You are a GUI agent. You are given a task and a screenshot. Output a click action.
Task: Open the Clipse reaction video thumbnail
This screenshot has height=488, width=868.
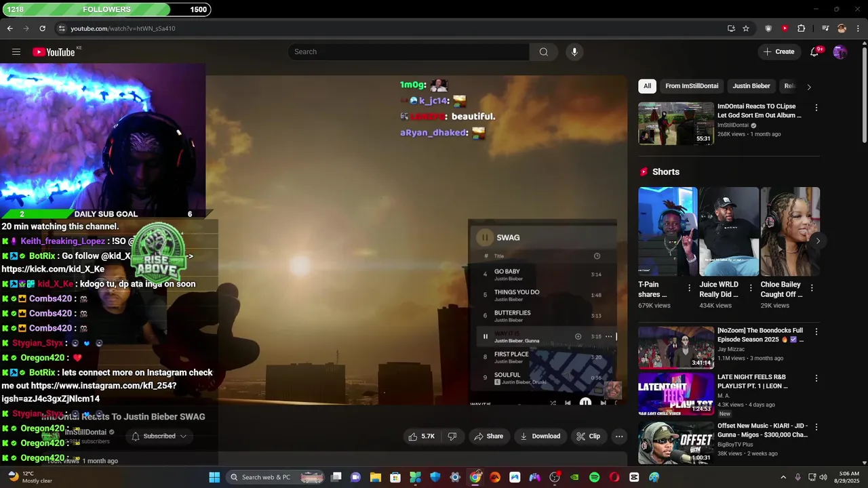click(676, 123)
